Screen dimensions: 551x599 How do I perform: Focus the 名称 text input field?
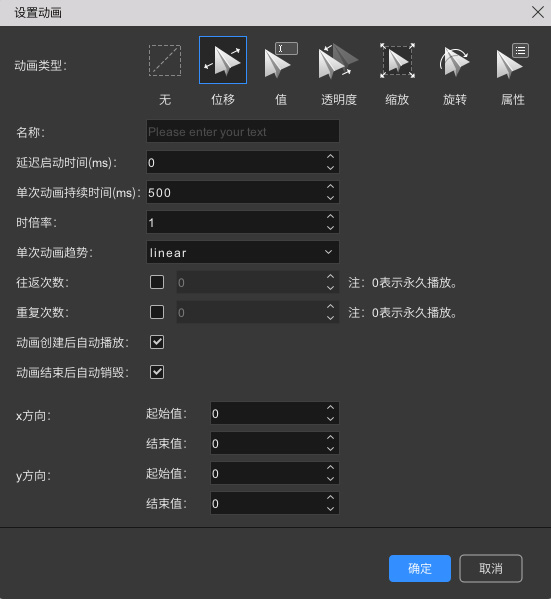pos(243,131)
